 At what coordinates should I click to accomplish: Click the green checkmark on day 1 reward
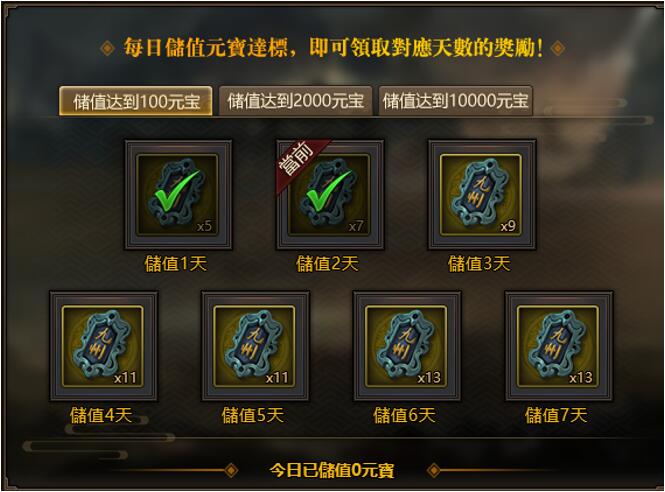pyautogui.click(x=176, y=191)
